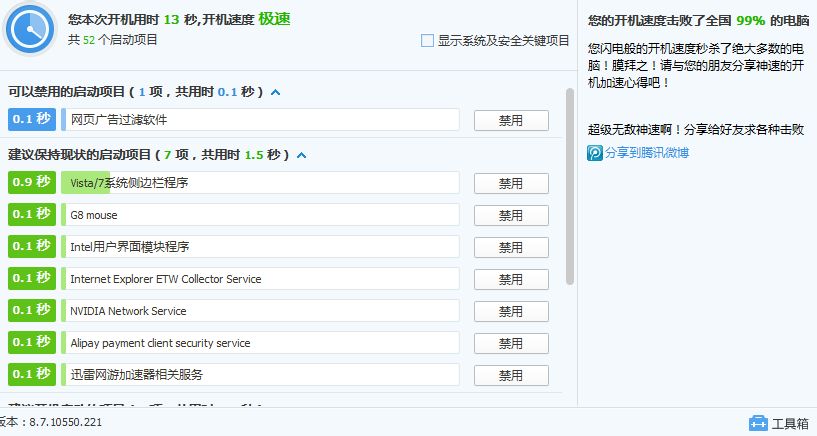Collapse the 建议保持现状的启动项目 section
817x436 pixels.
(x=301, y=155)
